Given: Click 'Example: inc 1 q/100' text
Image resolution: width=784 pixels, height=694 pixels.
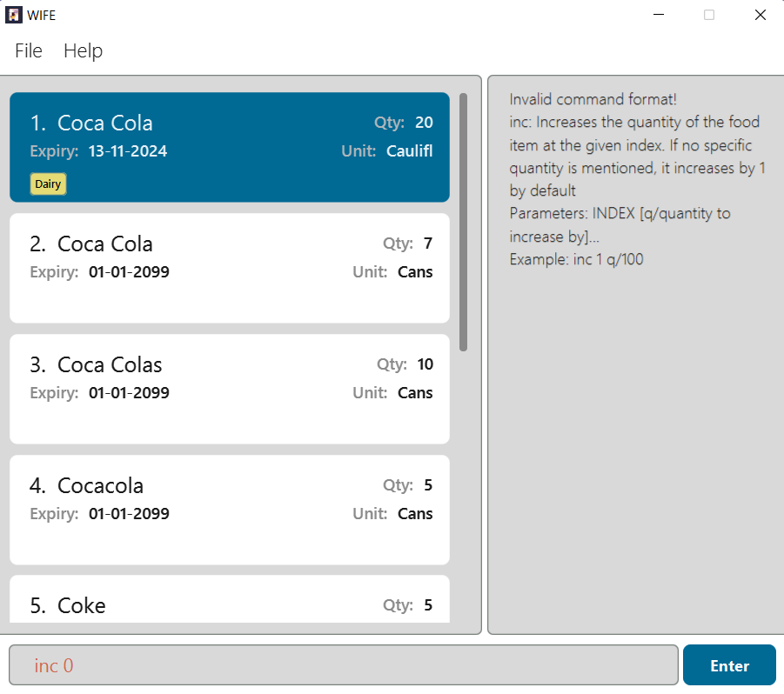Looking at the screenshot, I should pos(577,259).
